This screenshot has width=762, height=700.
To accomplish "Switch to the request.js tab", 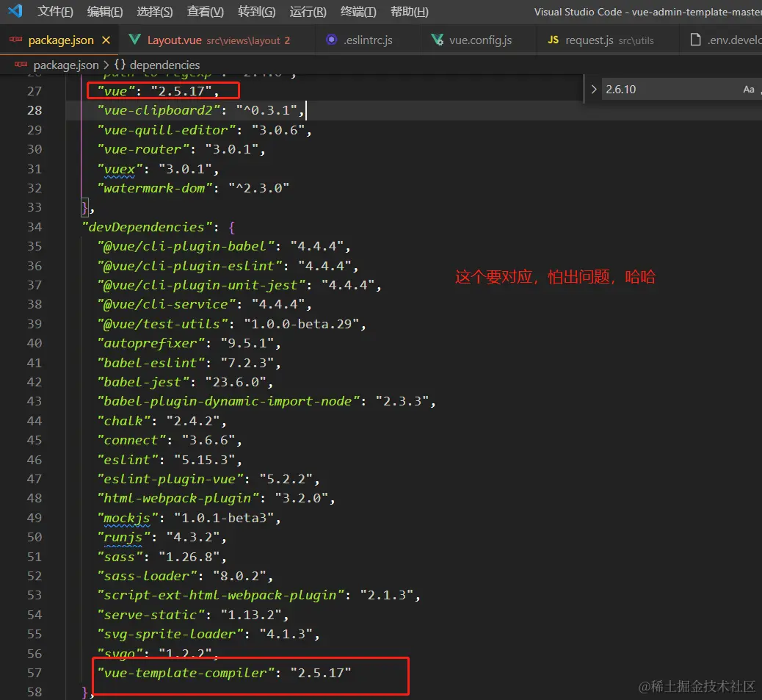I will (x=609, y=40).
